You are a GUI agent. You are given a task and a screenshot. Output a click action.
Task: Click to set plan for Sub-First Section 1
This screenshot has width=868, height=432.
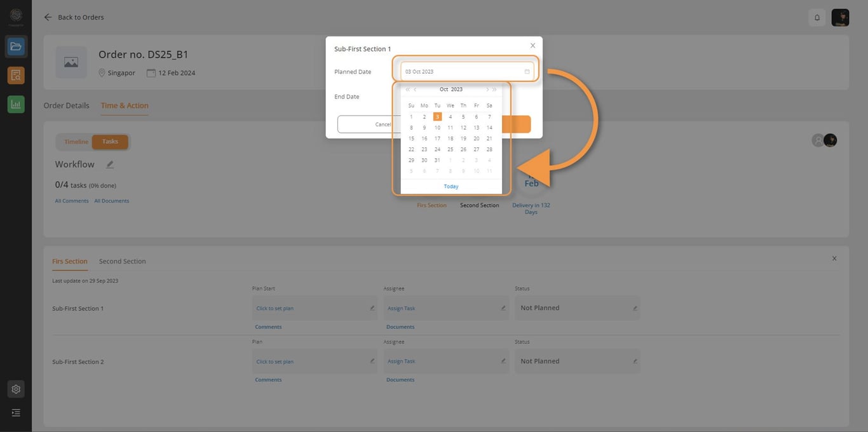point(275,308)
